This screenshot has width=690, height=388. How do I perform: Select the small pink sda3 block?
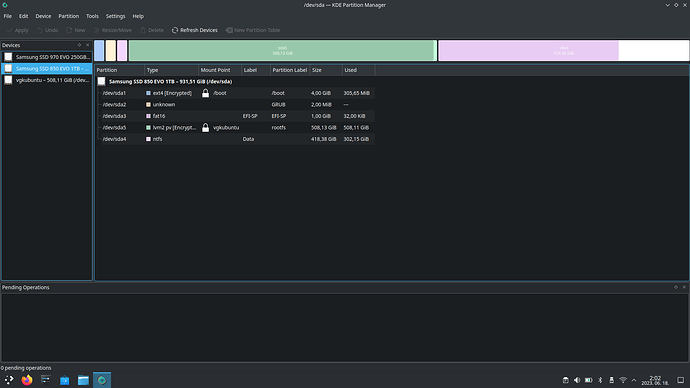coord(122,51)
